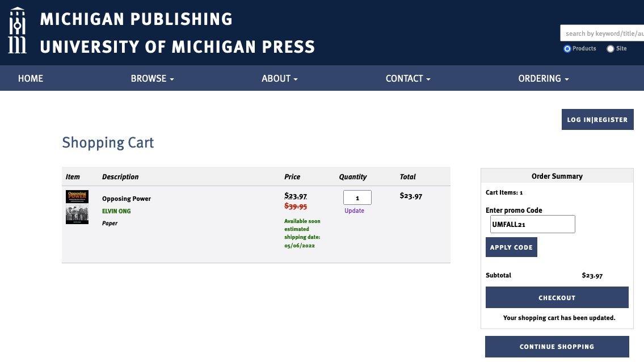Click the Update quantity link
The height and width of the screenshot is (362, 644).
click(x=354, y=211)
